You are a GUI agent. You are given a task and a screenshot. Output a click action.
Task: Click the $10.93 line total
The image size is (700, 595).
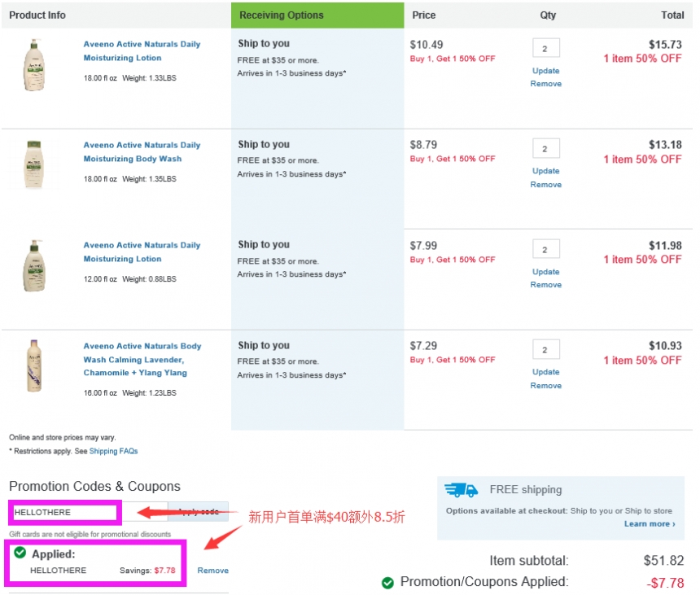click(665, 345)
